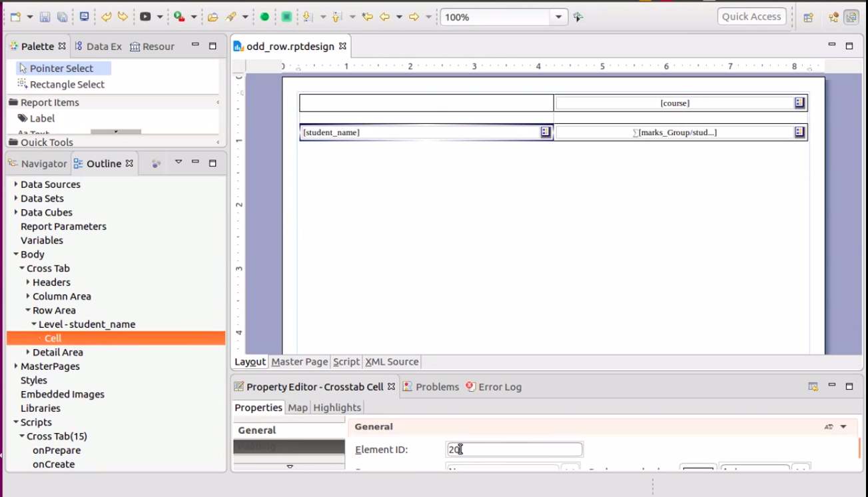Switch to the XML Source tab
Viewport: 868px width, 497px height.
tap(392, 362)
